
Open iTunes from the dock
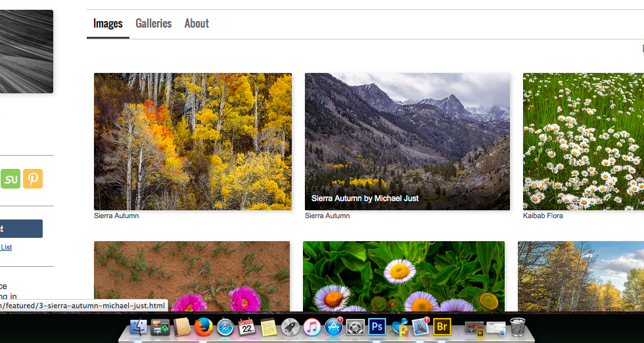coord(311,327)
